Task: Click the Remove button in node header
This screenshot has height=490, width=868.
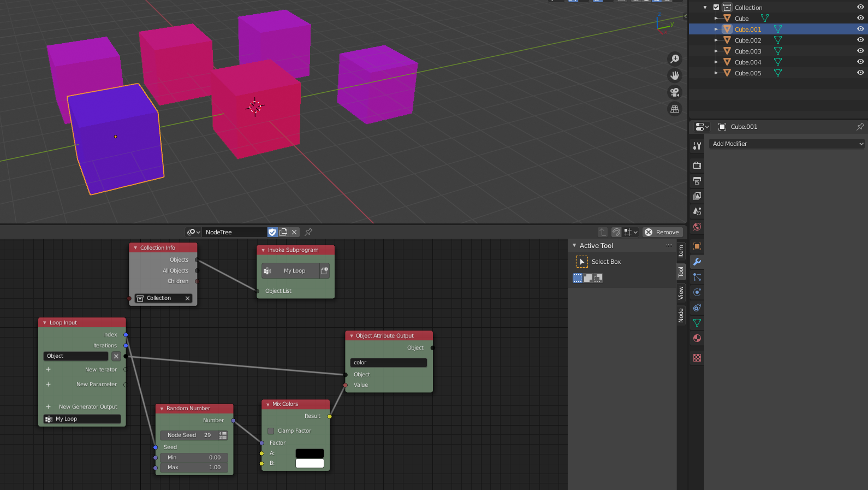Action: (662, 232)
